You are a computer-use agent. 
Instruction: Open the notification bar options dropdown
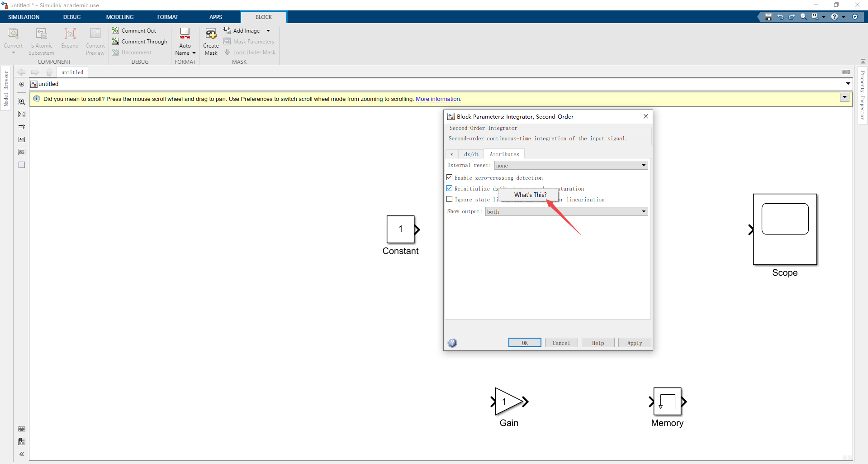pyautogui.click(x=844, y=97)
